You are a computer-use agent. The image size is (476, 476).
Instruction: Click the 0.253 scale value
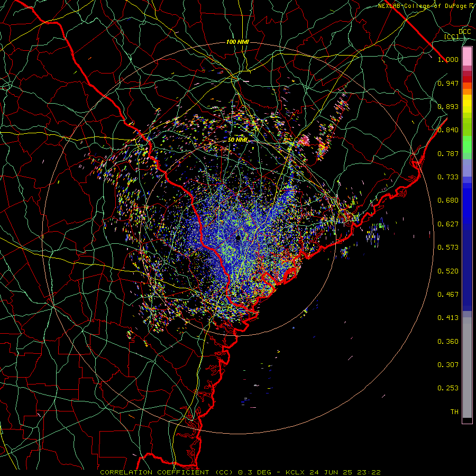[x=448, y=388]
